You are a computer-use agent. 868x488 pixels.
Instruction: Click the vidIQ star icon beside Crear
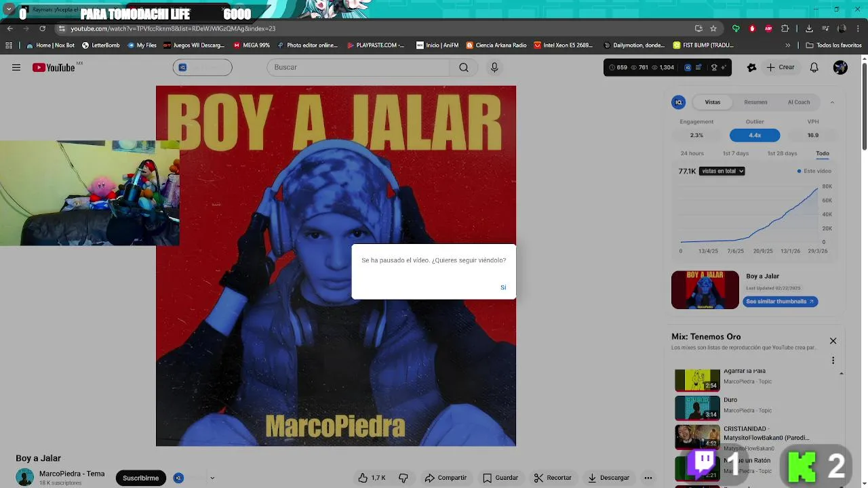tap(751, 67)
